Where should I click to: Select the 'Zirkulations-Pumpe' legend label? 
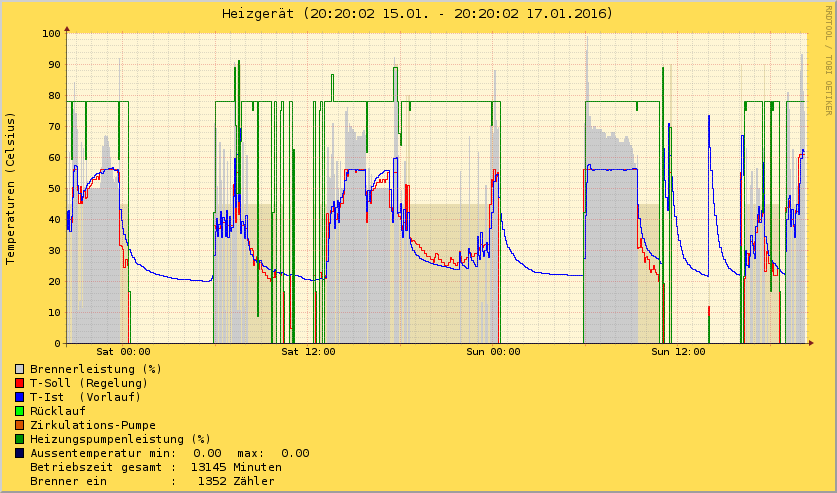(x=93, y=425)
